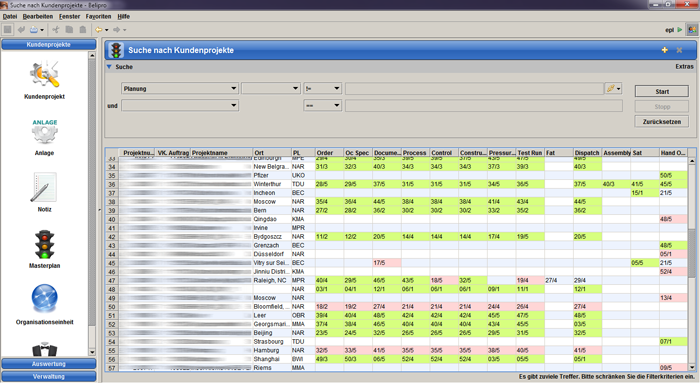The width and height of the screenshot is (700, 383).
Task: Sort by the Projektname column header
Action: click(221, 153)
